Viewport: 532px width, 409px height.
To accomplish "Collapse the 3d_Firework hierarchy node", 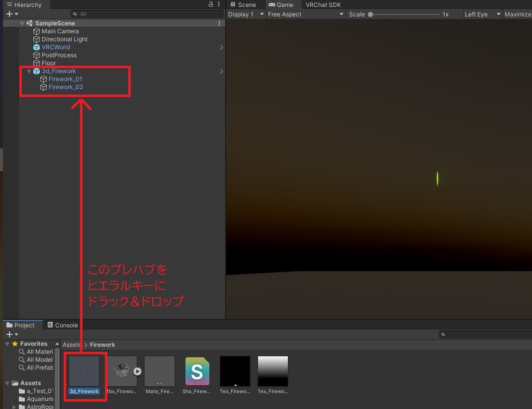I will [x=29, y=71].
